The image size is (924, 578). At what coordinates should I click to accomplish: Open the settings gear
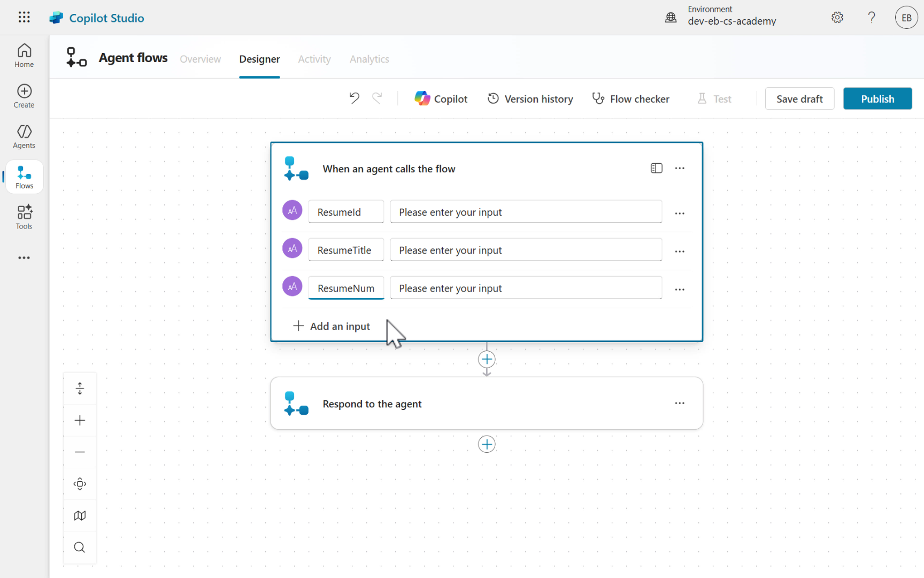pos(837,18)
